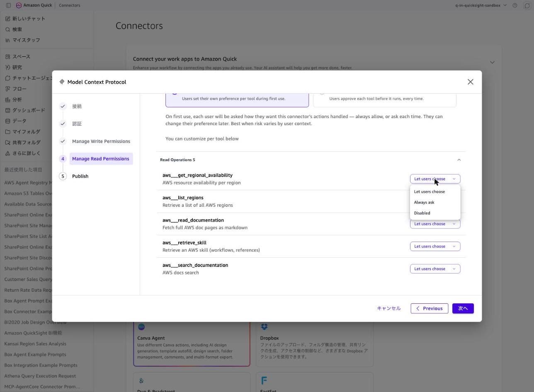Choose 'Always ask' in the open menu
The image size is (534, 392).
[435, 203]
